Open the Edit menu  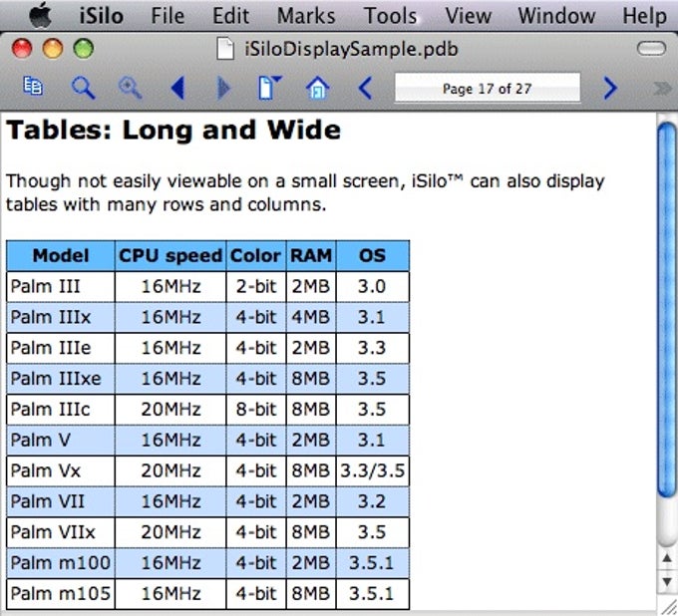(x=230, y=16)
